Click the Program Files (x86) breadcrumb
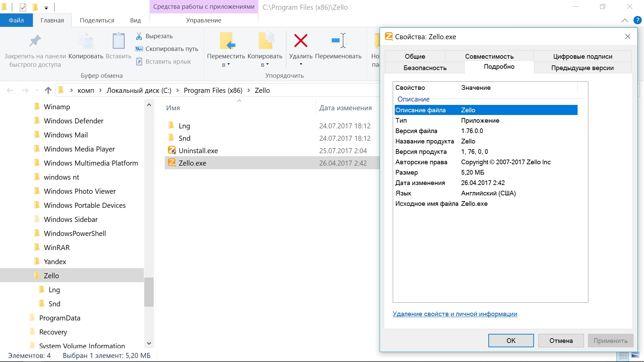Viewport: 644px width, 362px height. point(213,90)
